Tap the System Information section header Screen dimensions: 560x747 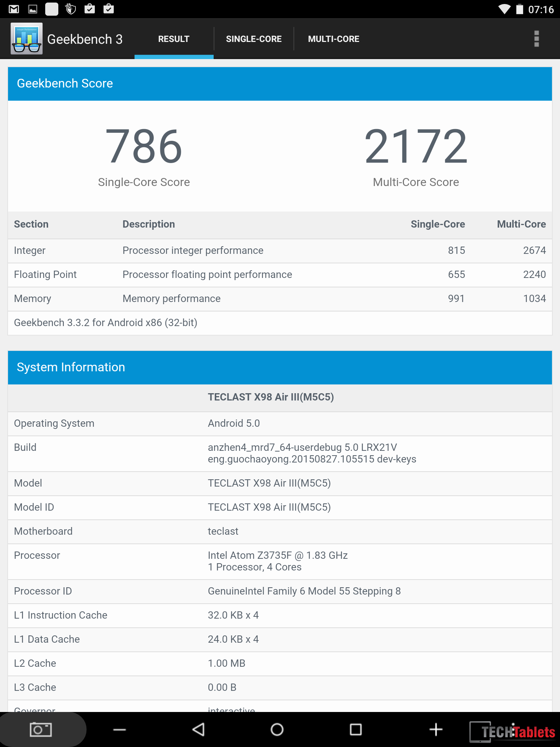(x=280, y=367)
